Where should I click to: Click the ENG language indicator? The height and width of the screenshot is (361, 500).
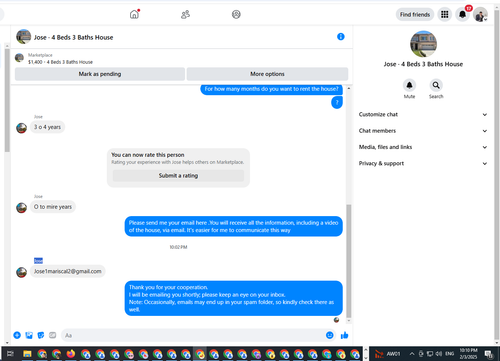click(450, 354)
